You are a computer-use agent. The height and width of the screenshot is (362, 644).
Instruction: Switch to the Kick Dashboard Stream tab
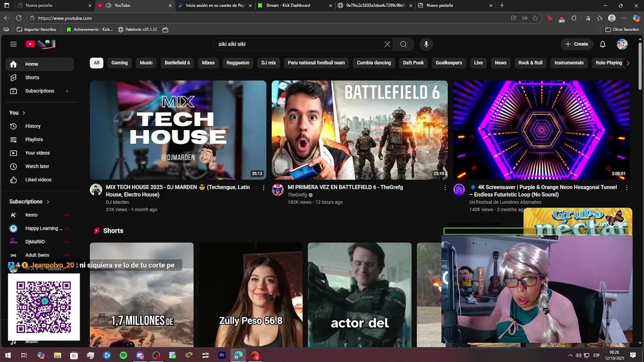[x=294, y=6]
